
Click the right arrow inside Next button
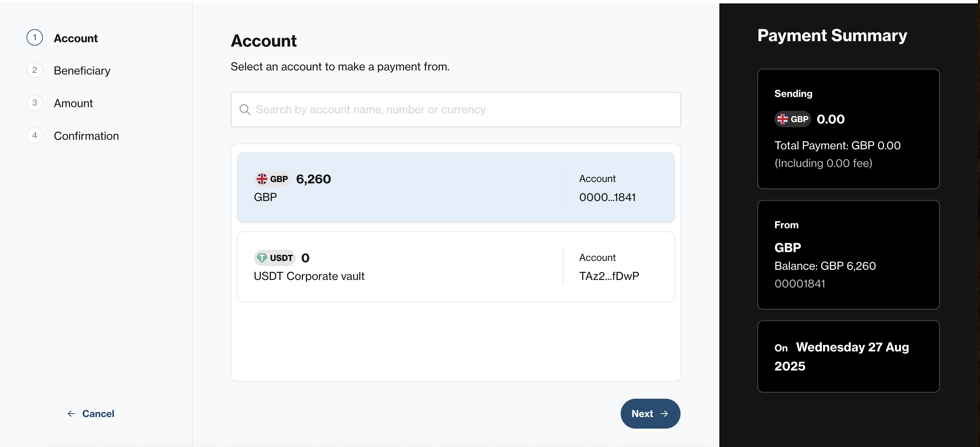(x=664, y=414)
